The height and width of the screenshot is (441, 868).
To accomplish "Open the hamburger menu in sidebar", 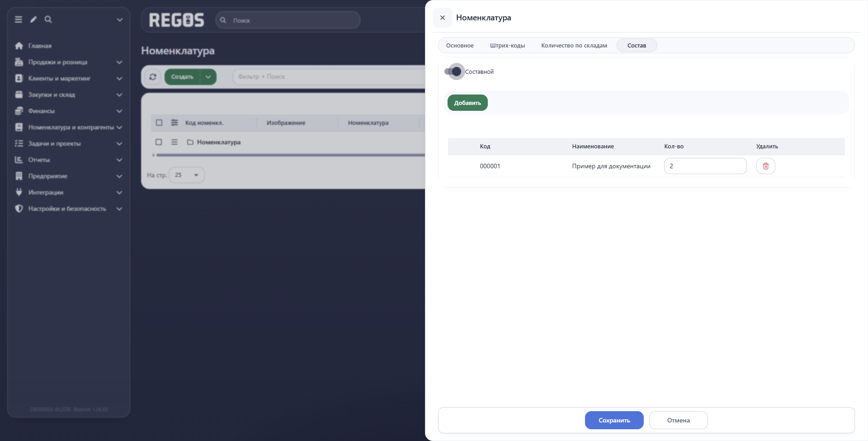I will point(19,19).
